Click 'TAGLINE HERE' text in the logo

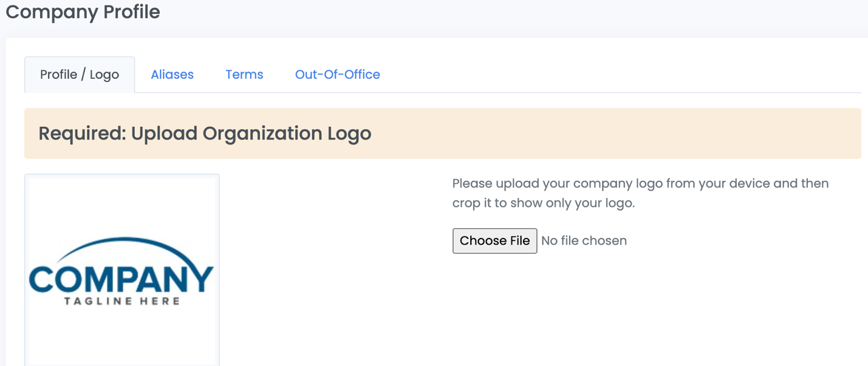pyautogui.click(x=122, y=301)
